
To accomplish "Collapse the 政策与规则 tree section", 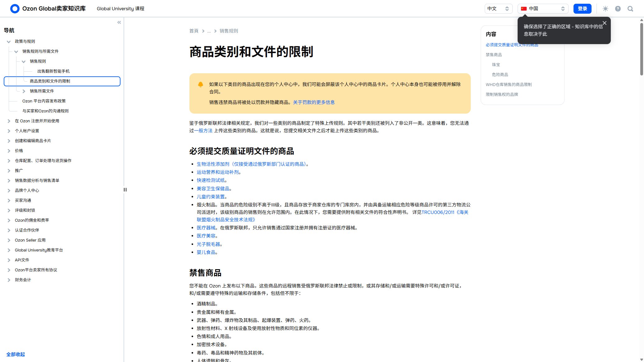I will click(x=9, y=42).
